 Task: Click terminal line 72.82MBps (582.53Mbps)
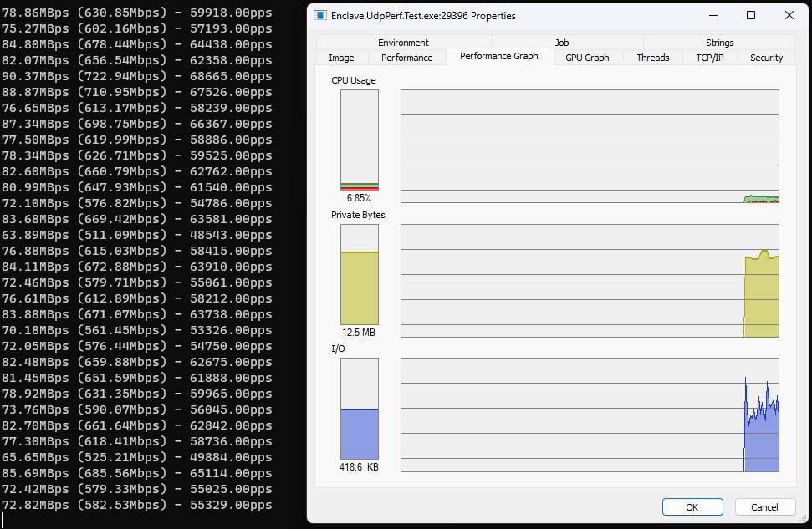(x=136, y=505)
